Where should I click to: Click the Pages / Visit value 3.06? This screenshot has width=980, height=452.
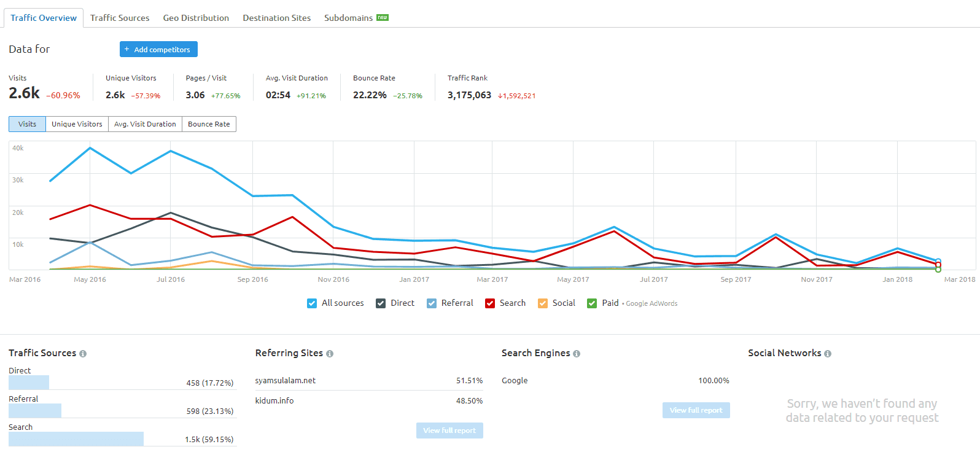click(195, 95)
